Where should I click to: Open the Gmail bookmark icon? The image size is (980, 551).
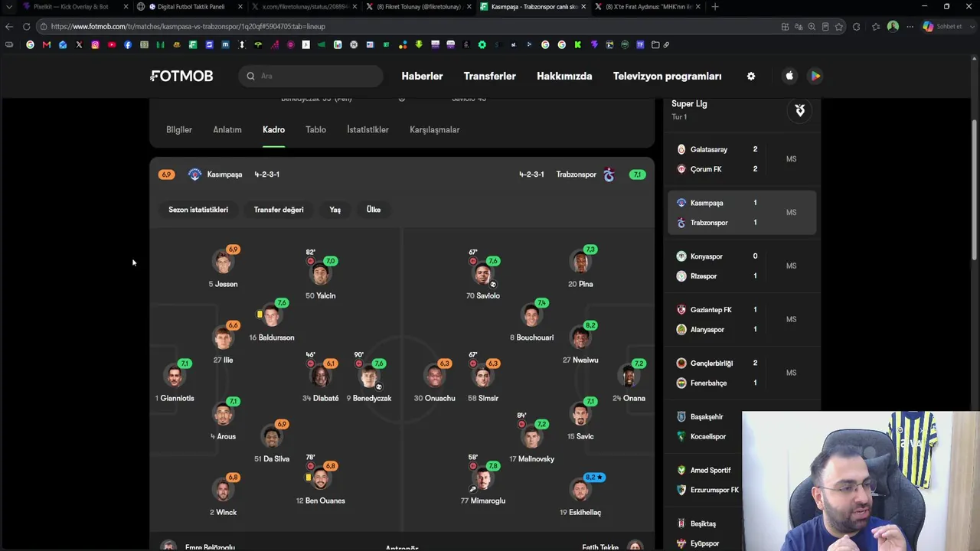click(x=47, y=44)
